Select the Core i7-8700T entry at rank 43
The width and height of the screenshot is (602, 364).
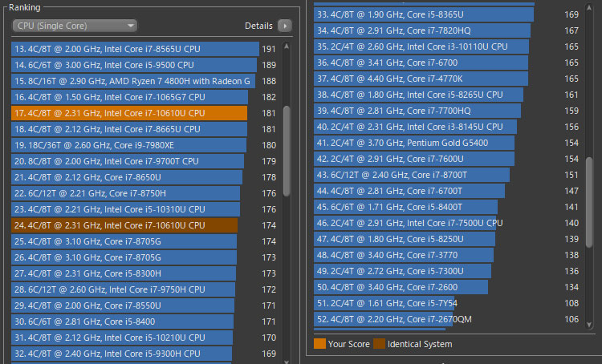[x=411, y=175]
